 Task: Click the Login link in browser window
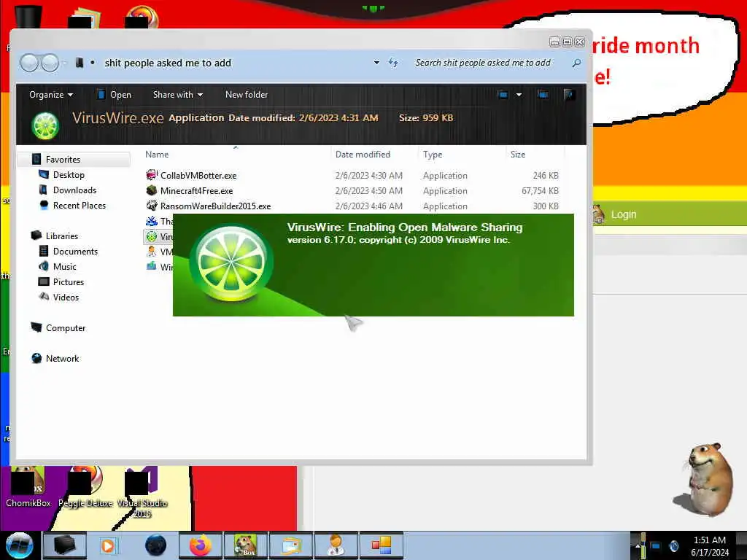point(624,214)
